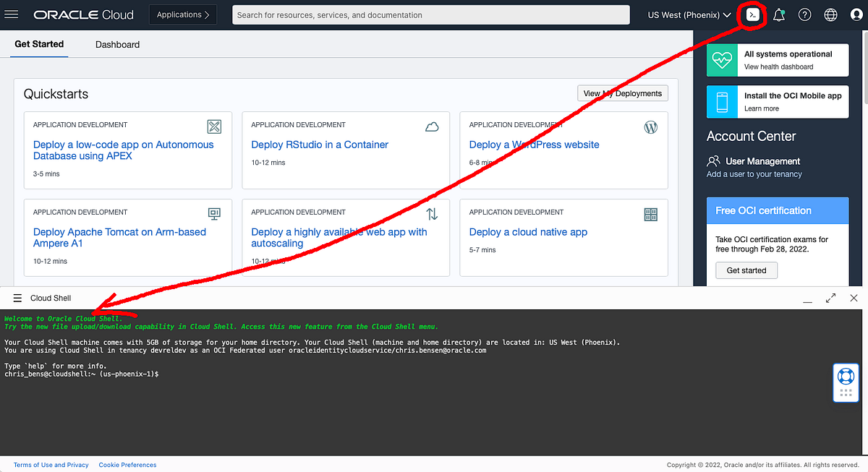
Task: Open the floating Oracle assistance widget
Action: point(846,382)
